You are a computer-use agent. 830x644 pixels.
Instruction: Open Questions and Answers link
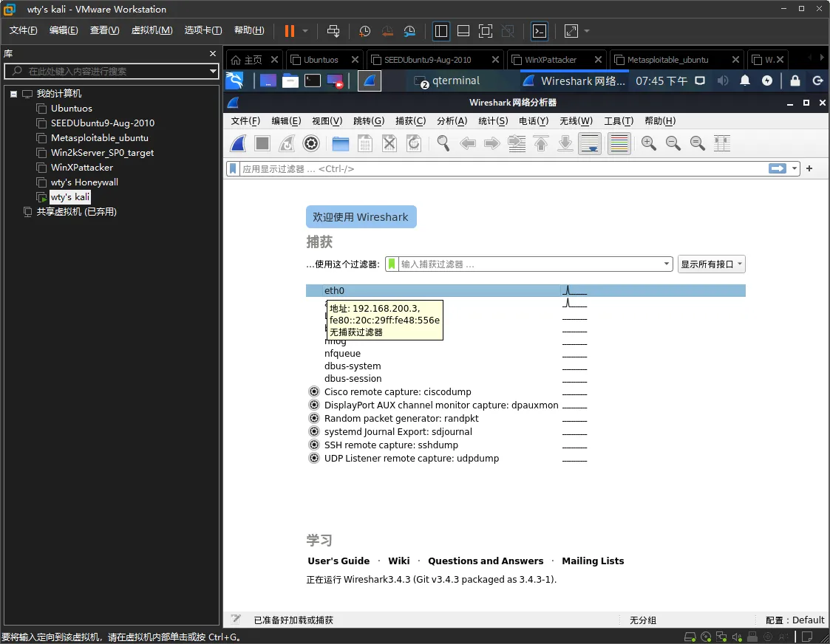tap(486, 561)
